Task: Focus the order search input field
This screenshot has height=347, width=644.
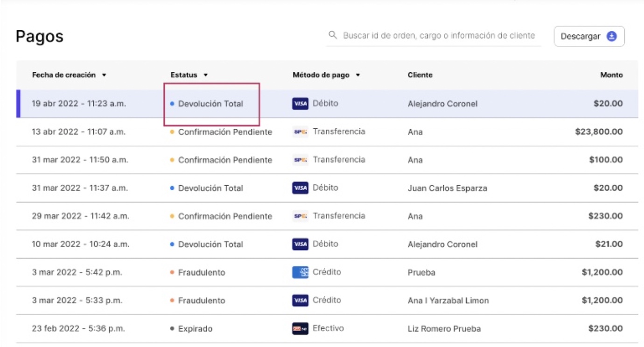Action: coord(439,35)
